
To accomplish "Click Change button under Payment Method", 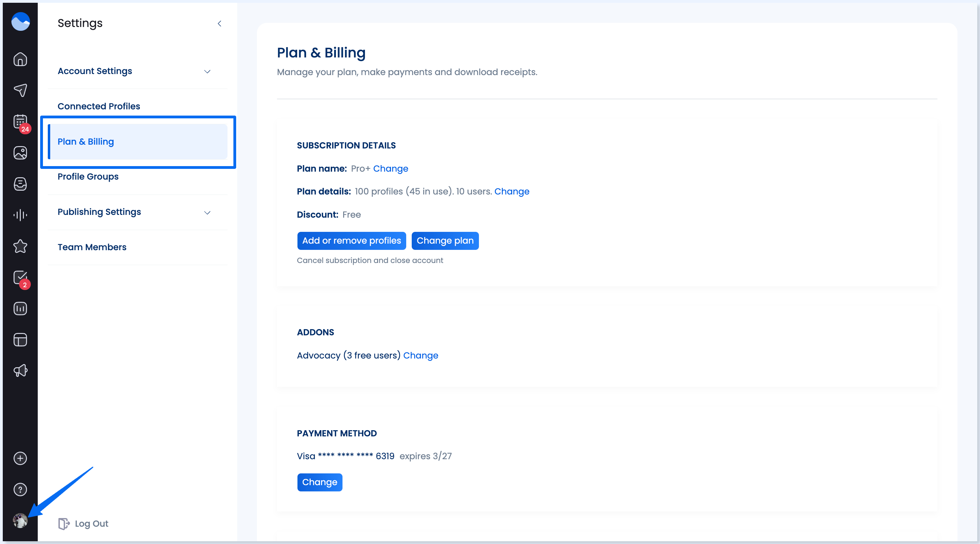I will 320,482.
